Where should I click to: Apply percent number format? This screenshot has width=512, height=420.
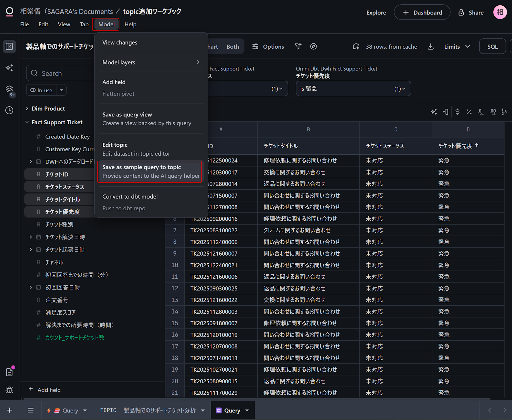[x=469, y=112]
